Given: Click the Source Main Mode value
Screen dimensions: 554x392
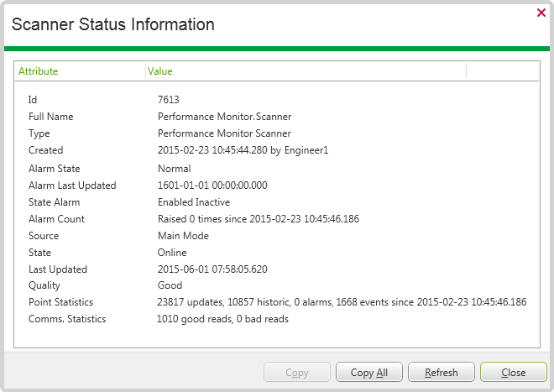Looking at the screenshot, I should click(183, 236).
